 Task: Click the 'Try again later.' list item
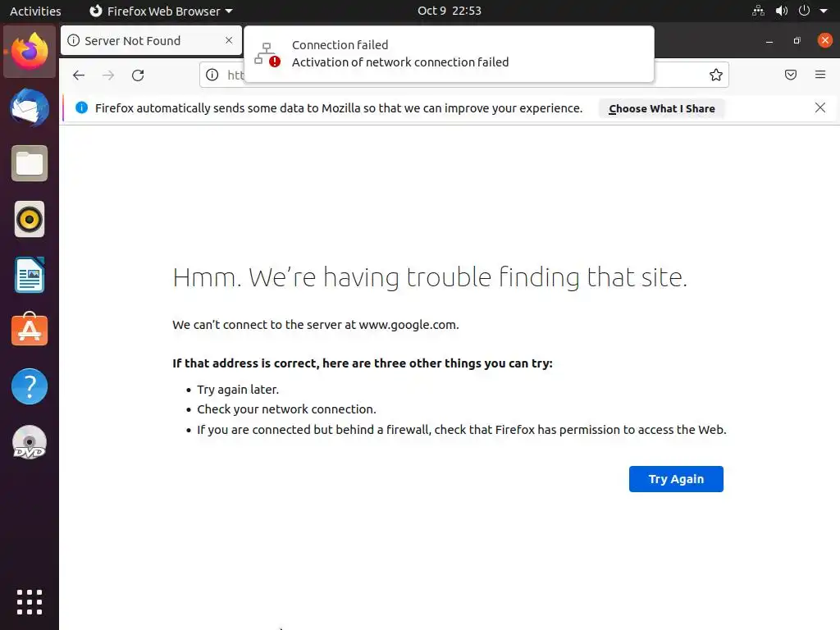click(x=238, y=390)
